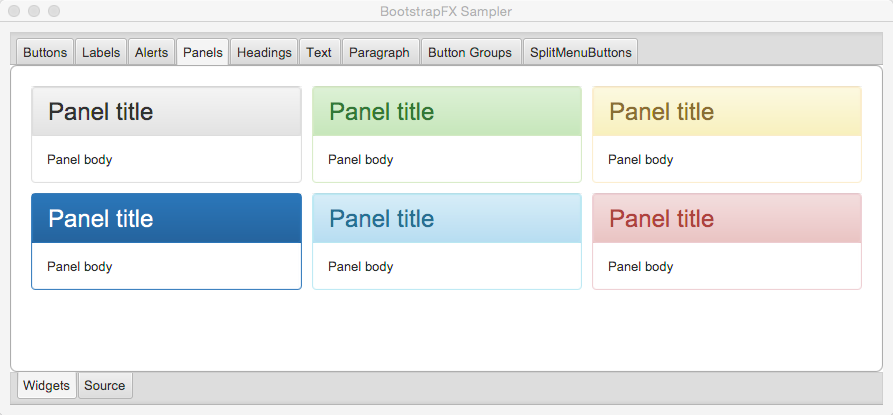
Task: Click the green success panel title
Action: coord(382,112)
